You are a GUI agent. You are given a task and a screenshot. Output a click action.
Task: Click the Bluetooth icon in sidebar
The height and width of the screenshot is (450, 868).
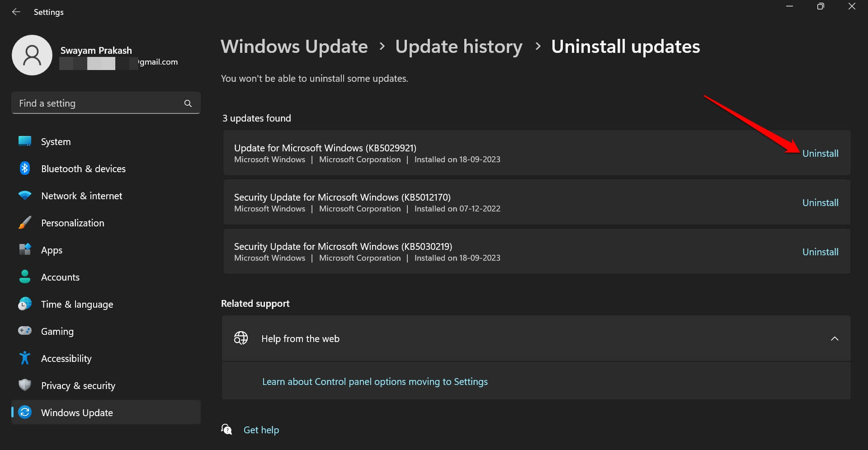click(x=25, y=169)
